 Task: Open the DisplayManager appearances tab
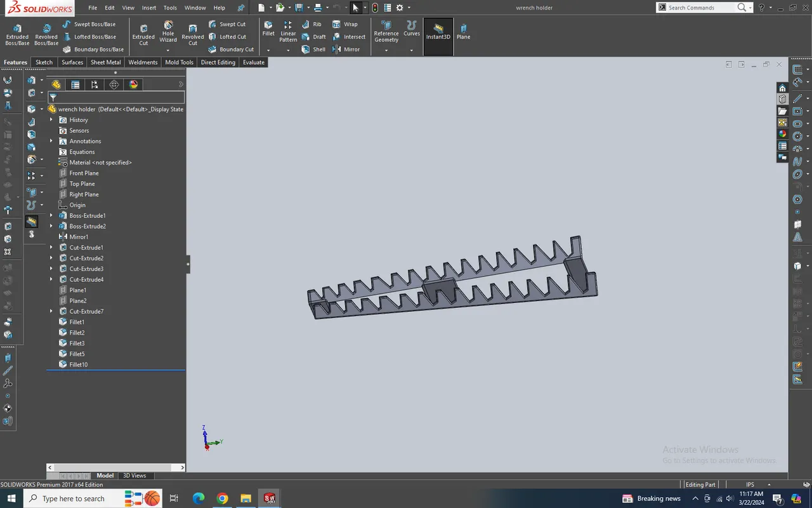pos(133,84)
